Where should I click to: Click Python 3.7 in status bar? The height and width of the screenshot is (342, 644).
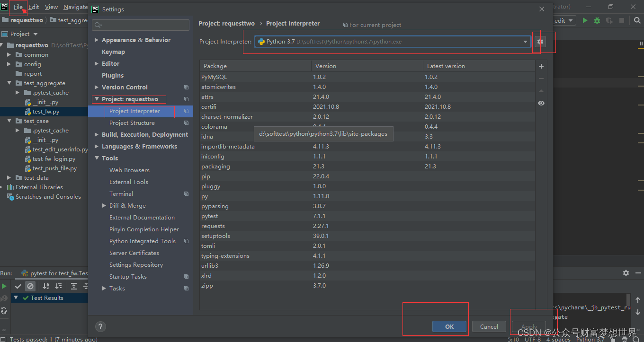point(590,339)
